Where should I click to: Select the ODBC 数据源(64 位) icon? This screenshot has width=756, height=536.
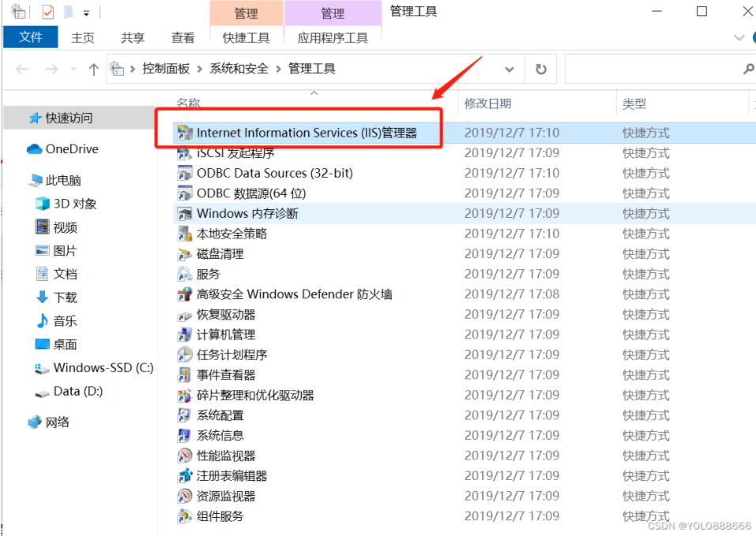tap(184, 193)
